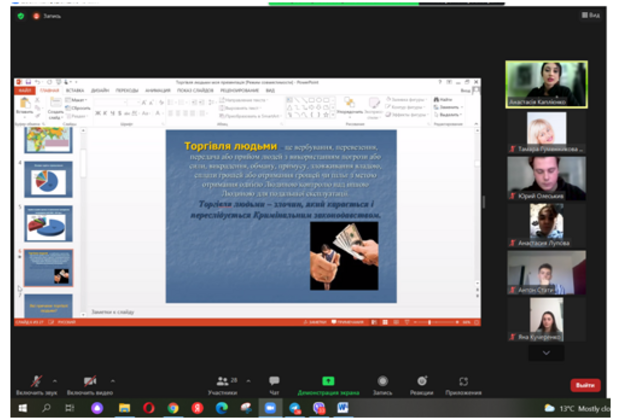This screenshot has width=620, height=420.
Task: Open Приложения apps panel
Action: [463, 385]
